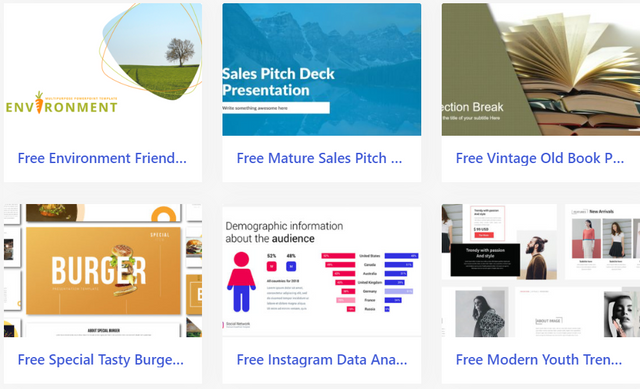Screen dimensions: 640x389
Task: Click the 'Write something awesome here' white bar
Action: coord(276,108)
